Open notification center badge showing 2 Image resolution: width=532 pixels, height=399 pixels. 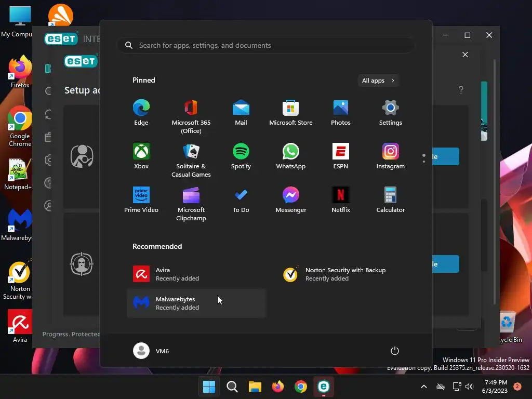[517, 387]
